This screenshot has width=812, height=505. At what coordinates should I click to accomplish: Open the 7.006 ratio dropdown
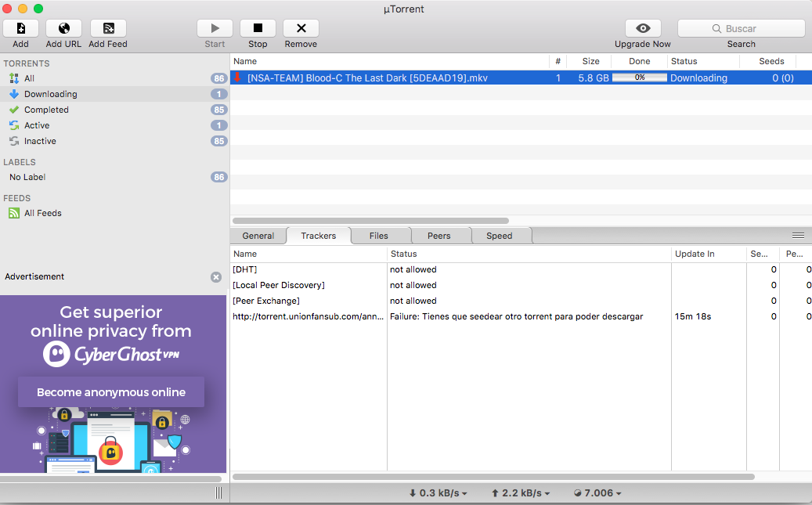coord(597,493)
